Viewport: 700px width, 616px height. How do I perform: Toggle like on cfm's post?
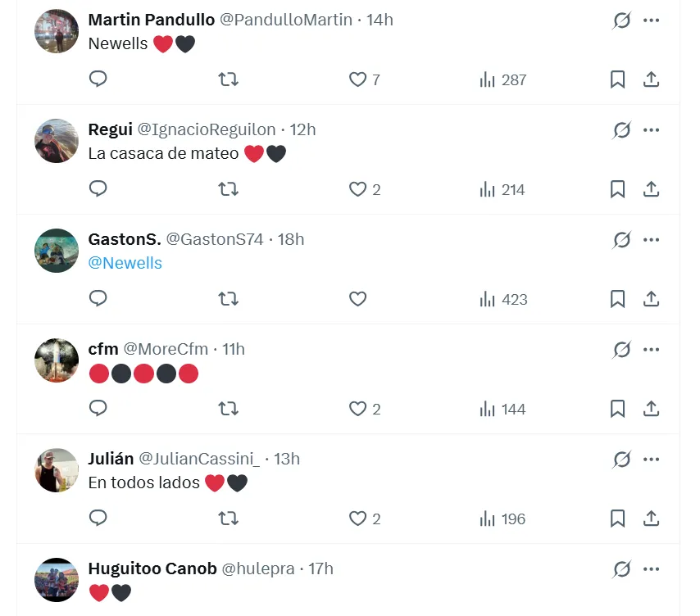[358, 409]
